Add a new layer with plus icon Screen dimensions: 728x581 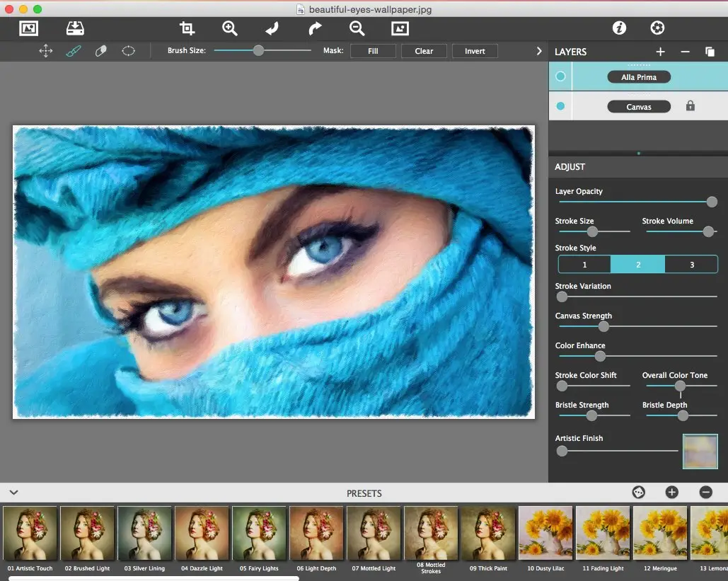pyautogui.click(x=660, y=52)
